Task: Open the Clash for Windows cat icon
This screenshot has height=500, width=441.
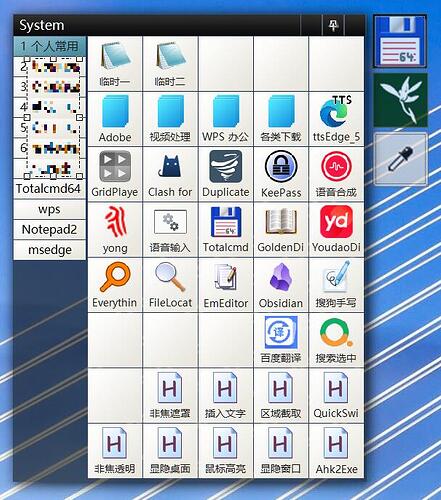Action: coord(170,174)
